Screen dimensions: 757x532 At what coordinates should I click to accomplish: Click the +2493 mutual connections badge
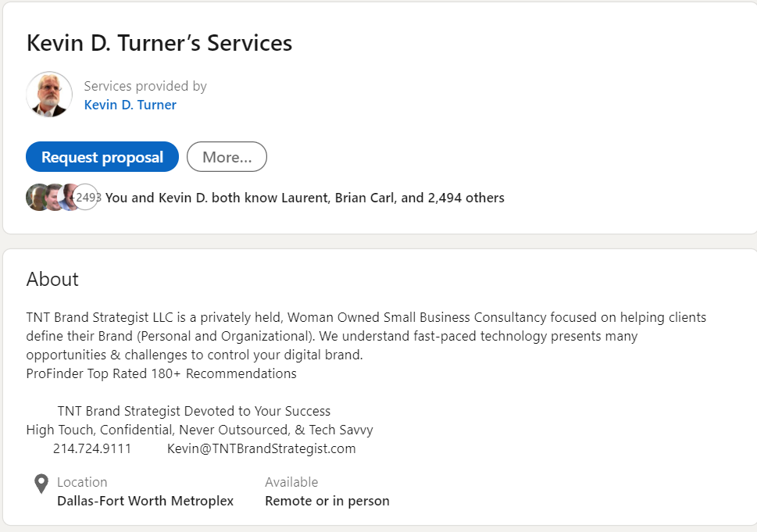pos(87,198)
